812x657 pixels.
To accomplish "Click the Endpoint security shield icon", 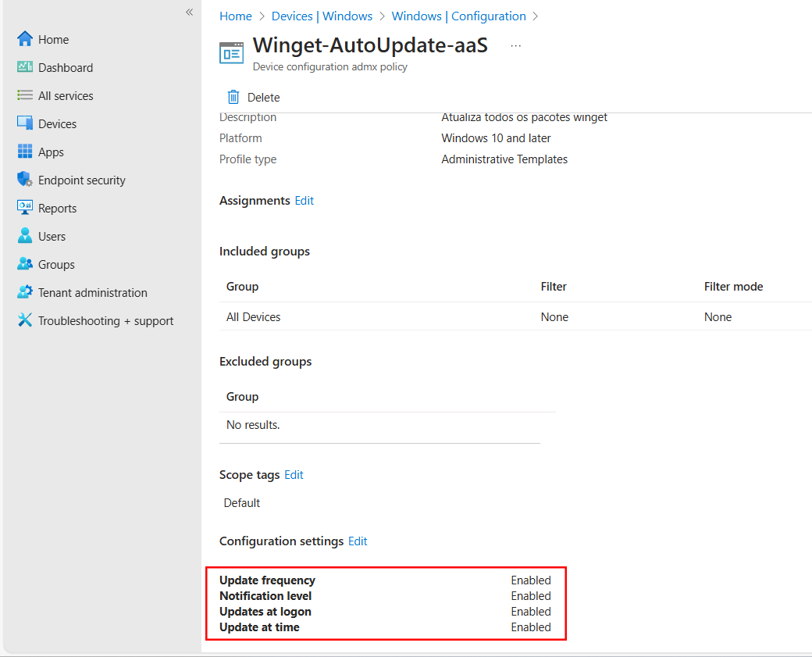I will [x=25, y=179].
